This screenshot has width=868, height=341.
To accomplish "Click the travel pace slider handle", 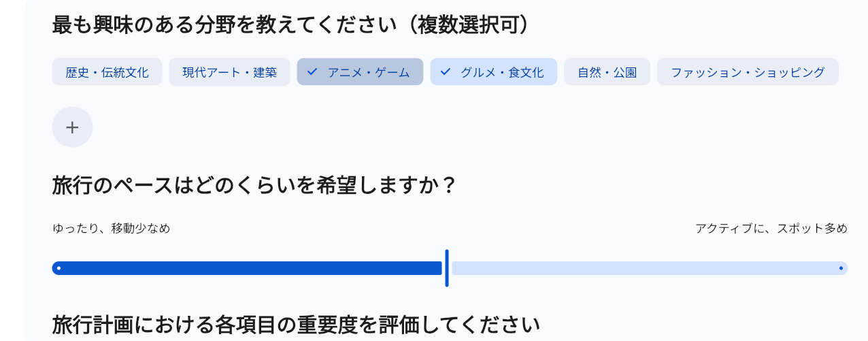I will [447, 268].
